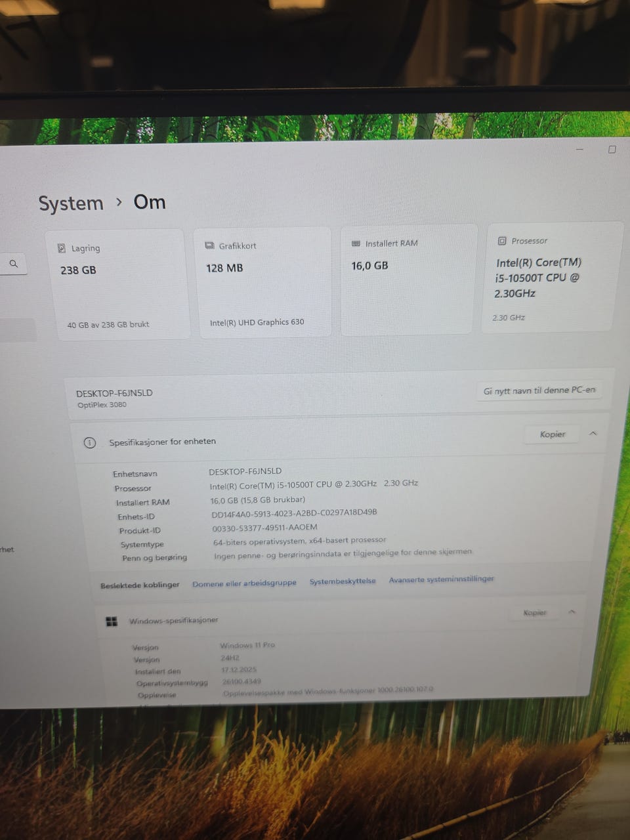The image size is (630, 840).
Task: Click DESKTOP-F6JN5LD name above OptiPlex 3080
Action: [114, 393]
